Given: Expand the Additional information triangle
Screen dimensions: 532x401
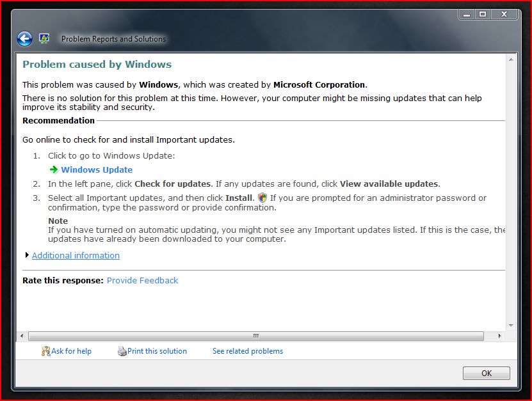Looking at the screenshot, I should coord(27,255).
